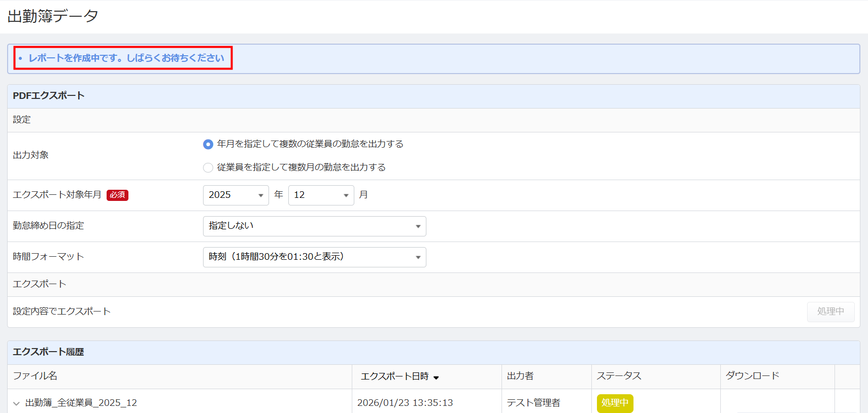This screenshot has width=868, height=413.
Task: Click the PDFエクスポート section header
Action: [x=49, y=96]
